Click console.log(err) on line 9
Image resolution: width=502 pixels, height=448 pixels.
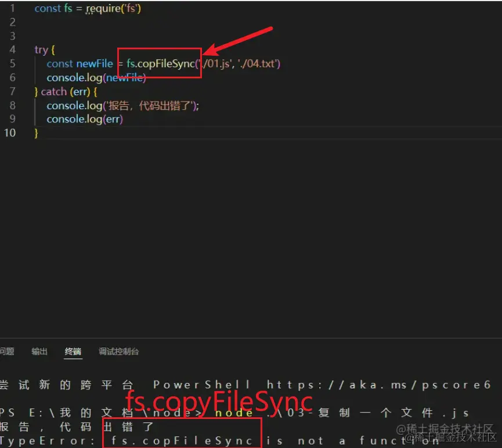tap(84, 119)
